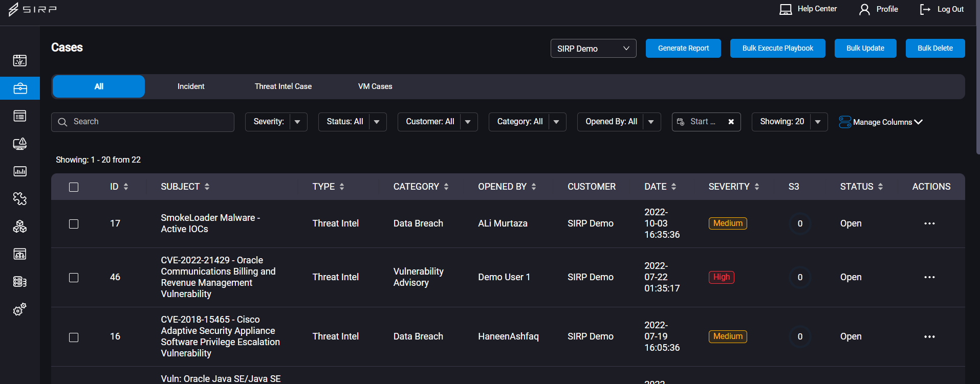Click the Medium severity badge for case 17
Image resolution: width=980 pixels, height=384 pixels.
click(x=728, y=223)
